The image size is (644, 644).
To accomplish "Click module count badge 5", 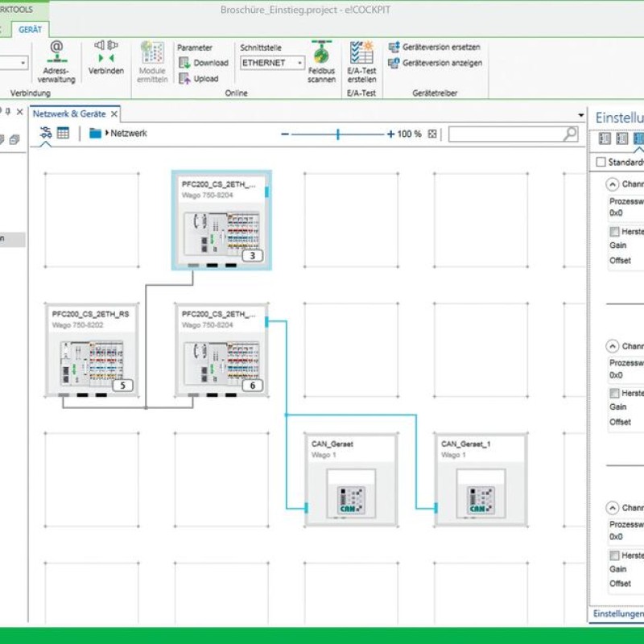I will 122,386.
